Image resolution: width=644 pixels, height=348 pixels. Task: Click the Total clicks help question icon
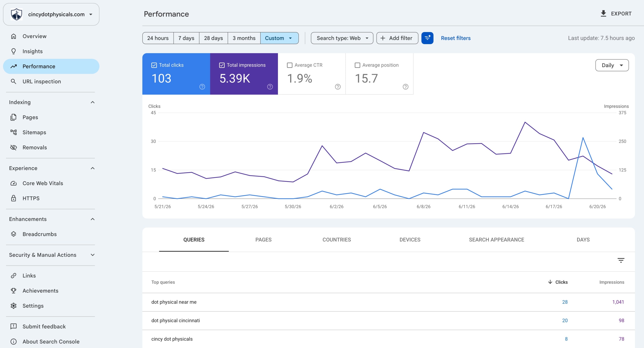202,87
